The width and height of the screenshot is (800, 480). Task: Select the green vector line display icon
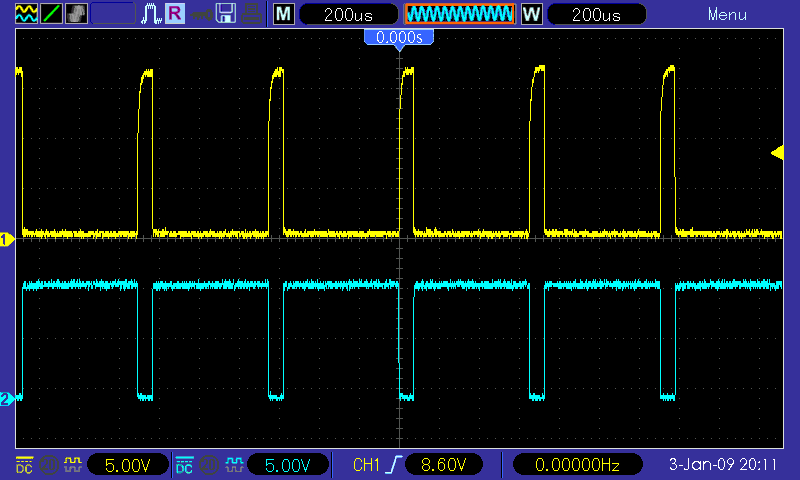pyautogui.click(x=51, y=14)
